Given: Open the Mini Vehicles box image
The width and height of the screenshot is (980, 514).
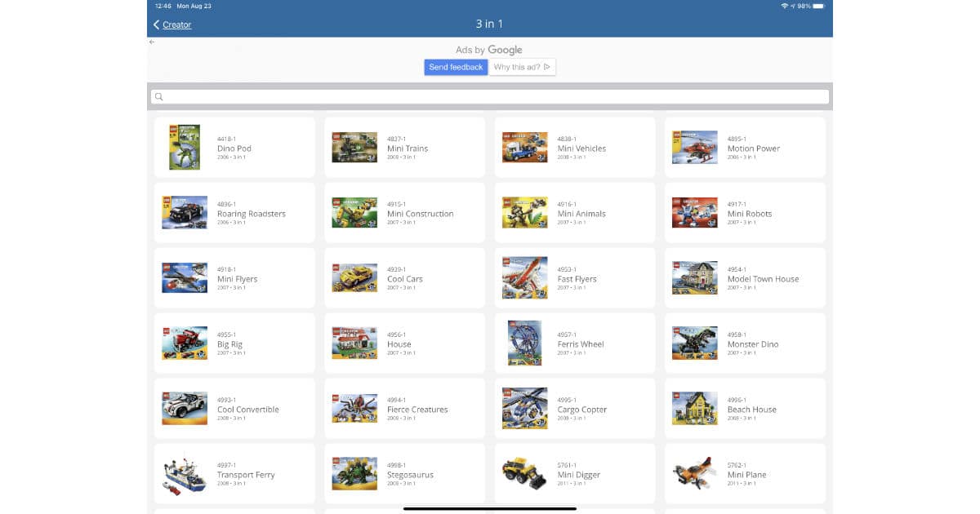Looking at the screenshot, I should point(524,147).
